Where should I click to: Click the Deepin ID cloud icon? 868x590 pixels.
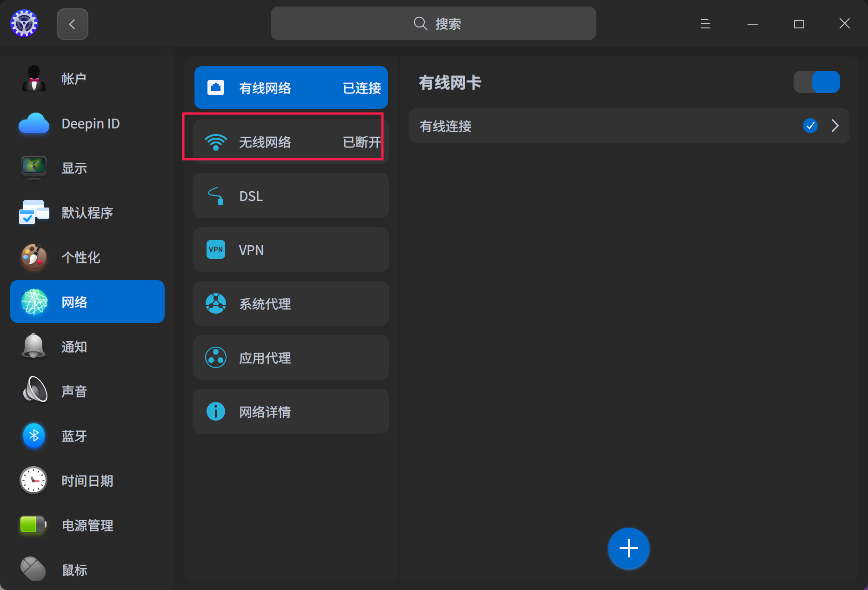pos(34,124)
